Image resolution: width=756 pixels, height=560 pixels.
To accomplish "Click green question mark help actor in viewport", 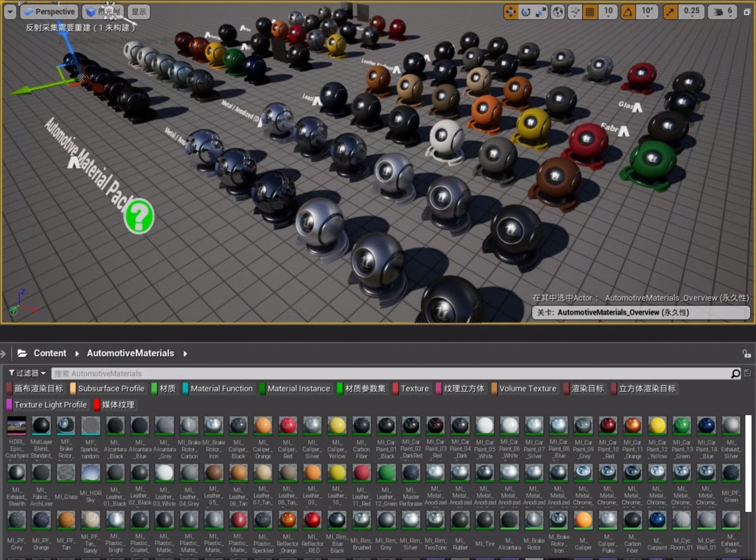I will pos(139,216).
